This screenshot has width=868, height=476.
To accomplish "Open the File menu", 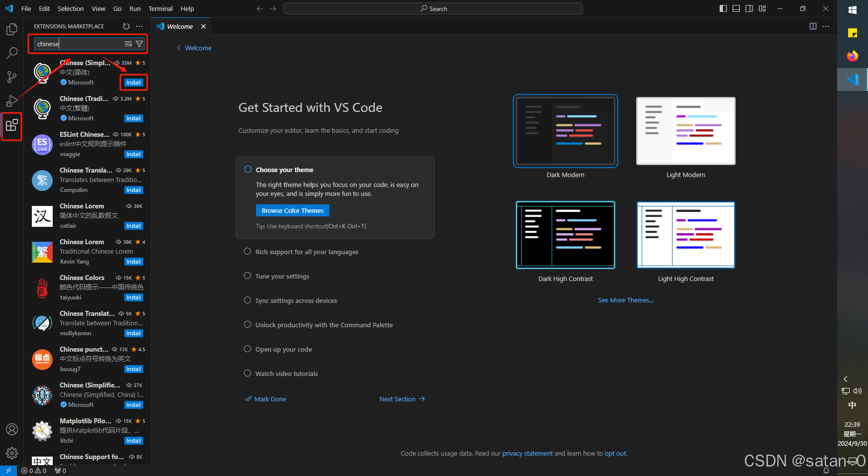I will [x=26, y=8].
